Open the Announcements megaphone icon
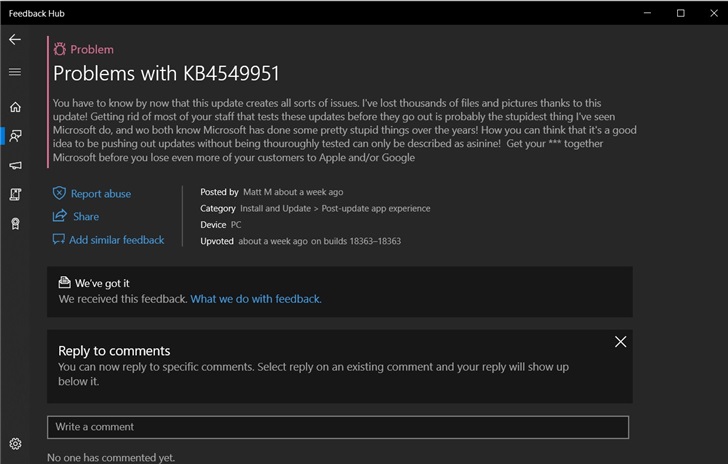Viewport: 728px width, 464px height. pyautogui.click(x=15, y=165)
